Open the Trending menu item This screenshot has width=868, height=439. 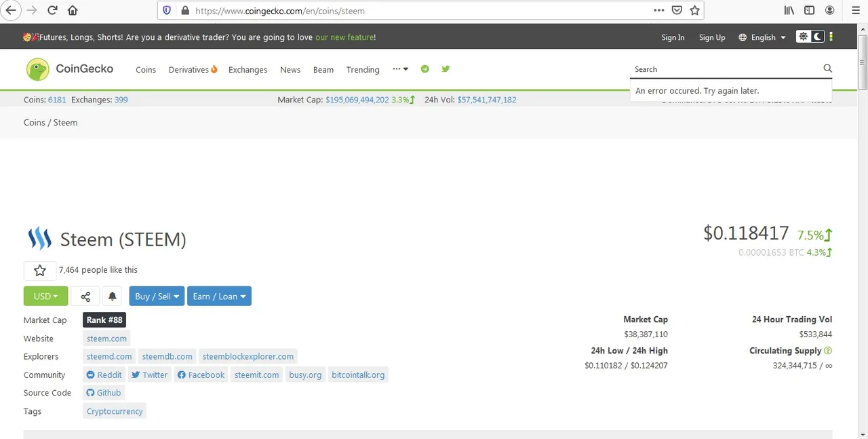(363, 70)
